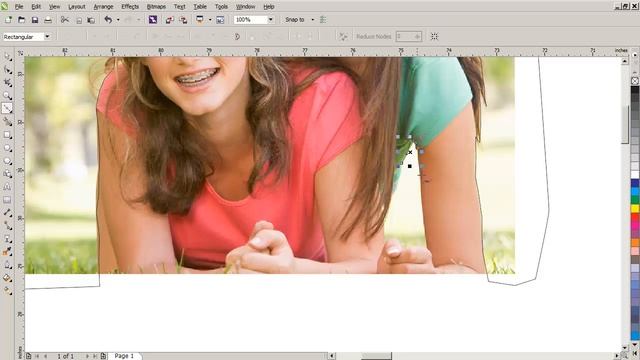Click the vertical scrollbar thumb
Viewport: 640px width, 360px height.
(625, 124)
